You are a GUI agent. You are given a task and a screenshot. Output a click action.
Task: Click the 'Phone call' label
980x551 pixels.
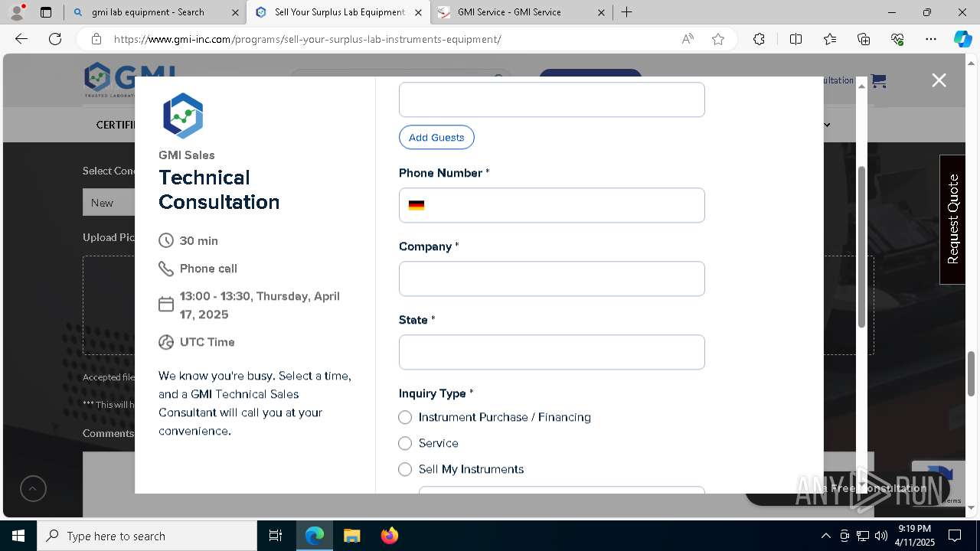[208, 269]
